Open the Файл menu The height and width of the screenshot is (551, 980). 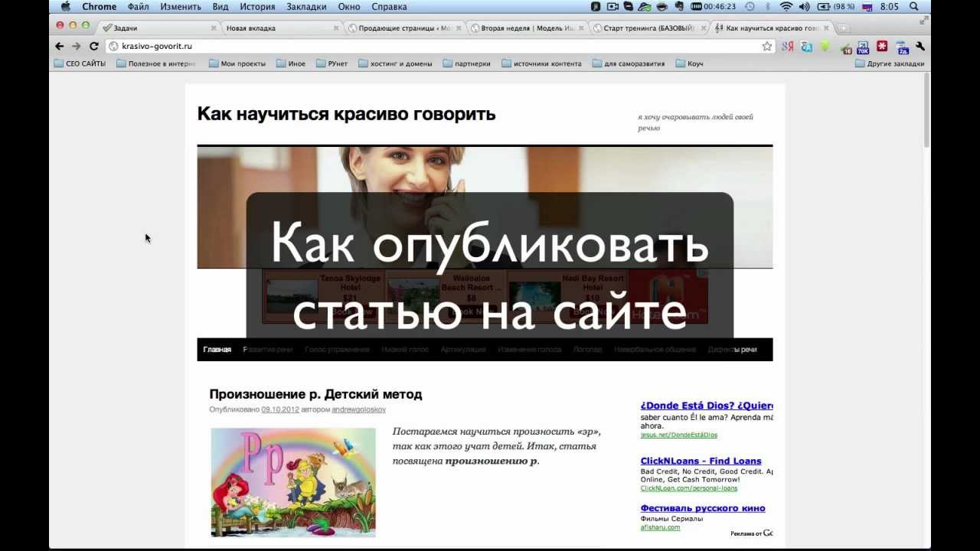coord(139,6)
